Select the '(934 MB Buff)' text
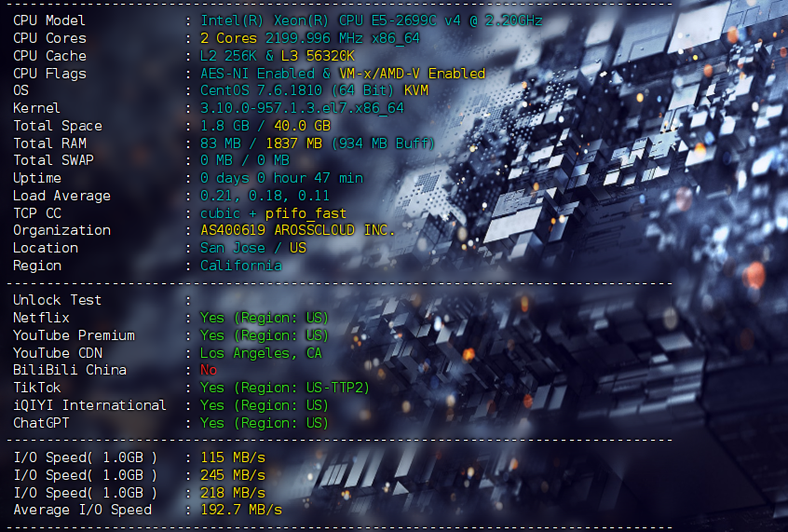Viewport: 788px width, 532px height. (384, 143)
